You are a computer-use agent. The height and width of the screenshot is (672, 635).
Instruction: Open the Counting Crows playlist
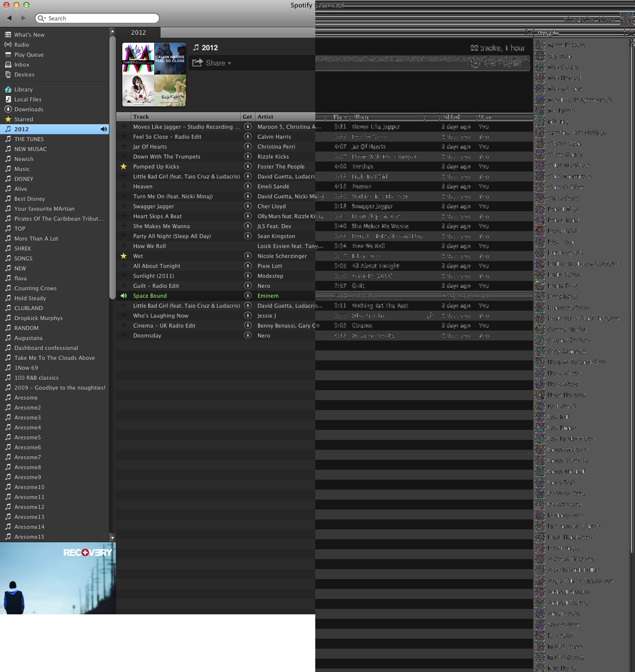pos(35,288)
